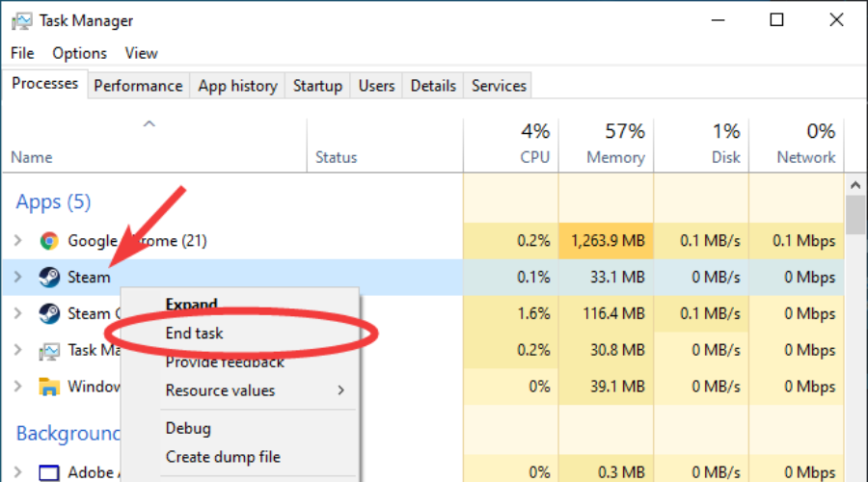Click the Task Manager process icon
Viewport: 868px width, 482px height.
[x=49, y=351]
